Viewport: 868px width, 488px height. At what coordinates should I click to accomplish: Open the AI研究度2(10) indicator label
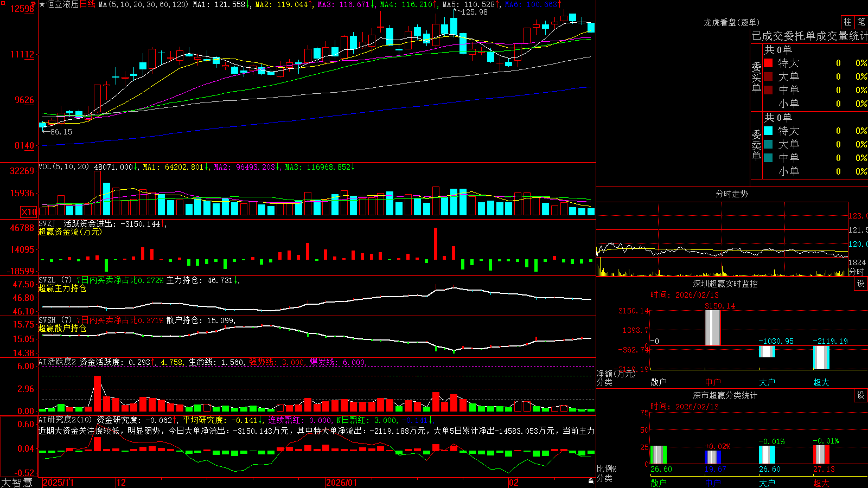66,420
